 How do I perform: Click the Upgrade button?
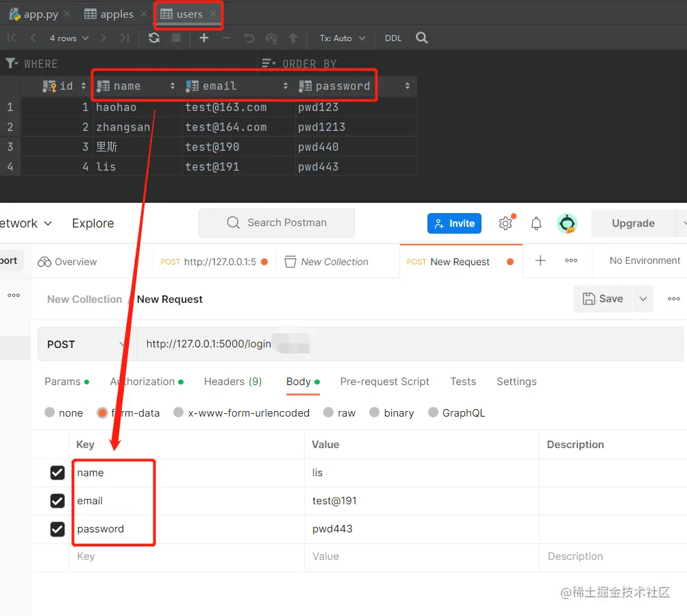tap(633, 223)
